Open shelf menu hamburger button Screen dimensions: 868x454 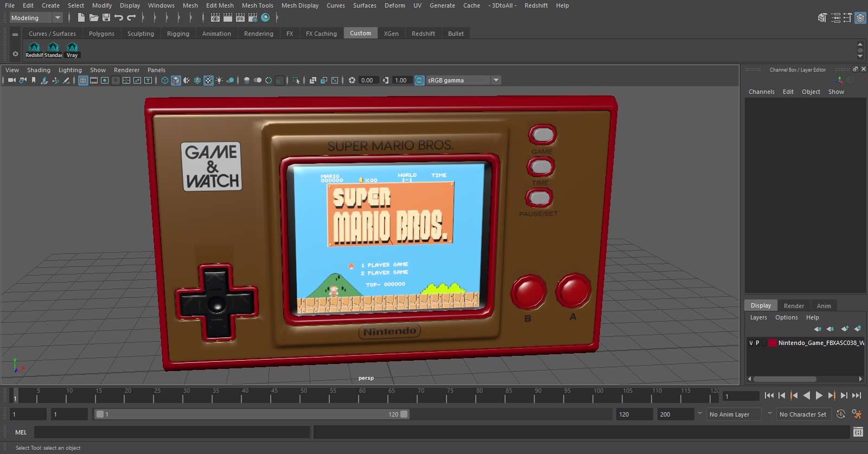tap(15, 34)
